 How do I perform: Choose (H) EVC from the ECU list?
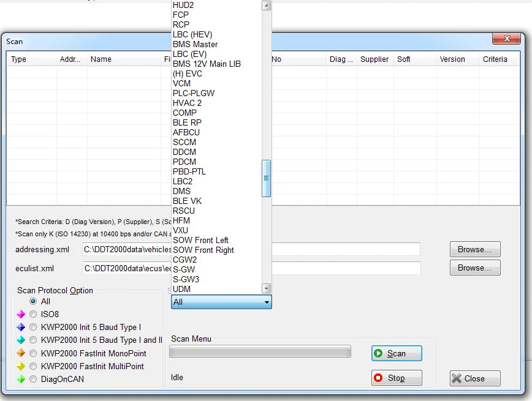click(x=216, y=73)
